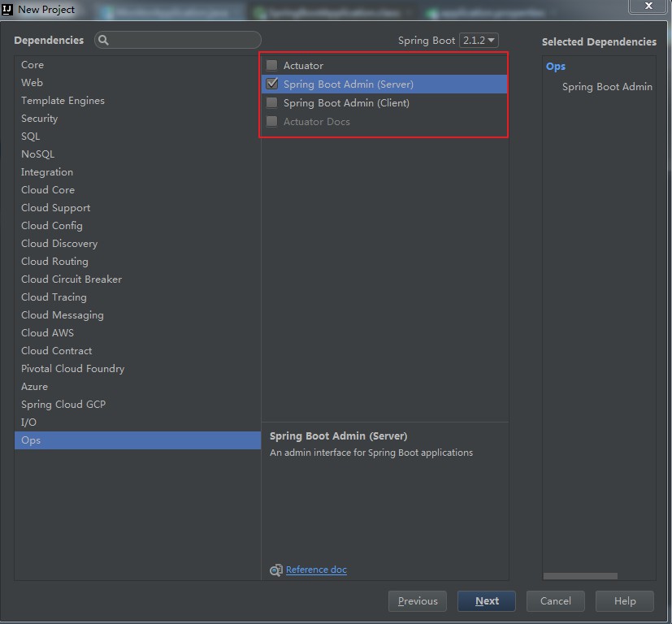Screen dimensions: 672x624
Task: Click the Actuator dependency label
Action: point(303,66)
